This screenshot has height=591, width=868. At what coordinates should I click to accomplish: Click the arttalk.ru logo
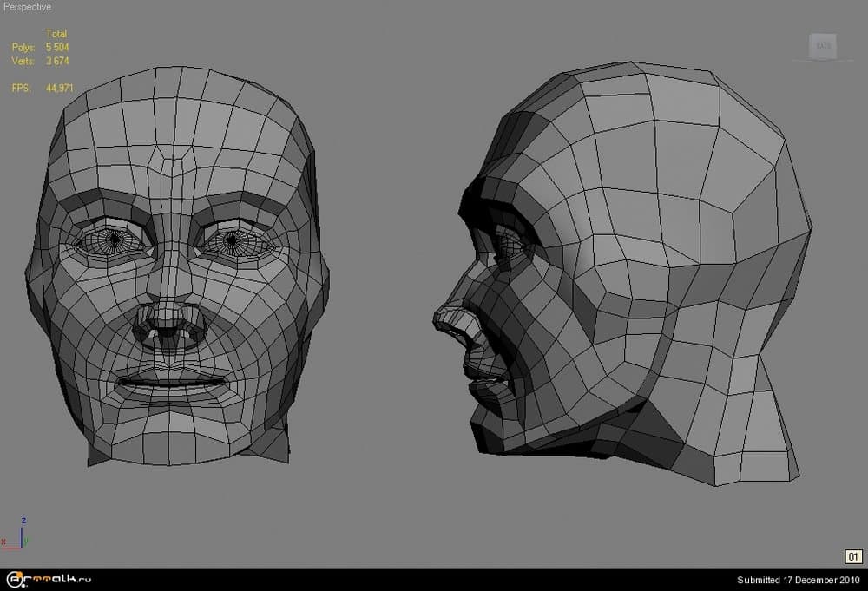pos(49,580)
